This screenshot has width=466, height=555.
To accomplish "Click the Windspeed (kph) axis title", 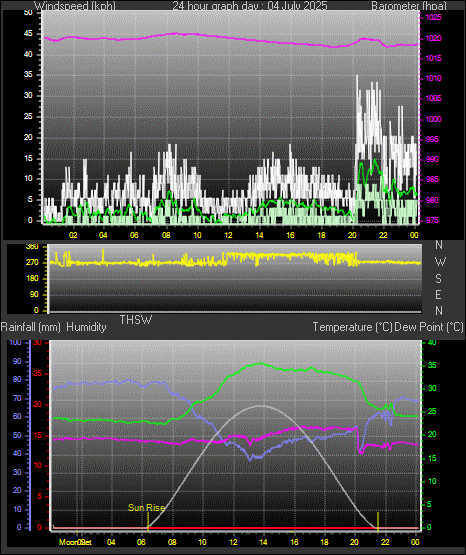I will (75, 5).
